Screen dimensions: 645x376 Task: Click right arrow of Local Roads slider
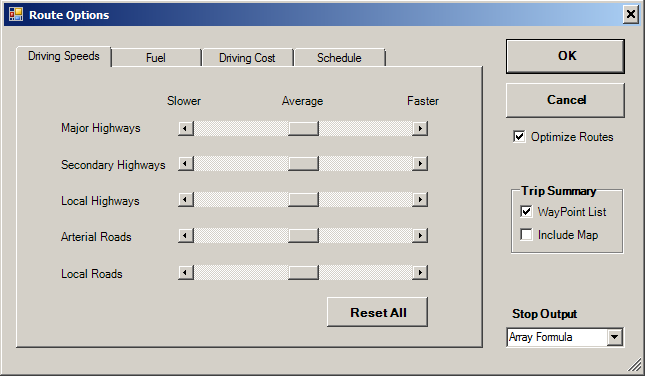click(420, 272)
